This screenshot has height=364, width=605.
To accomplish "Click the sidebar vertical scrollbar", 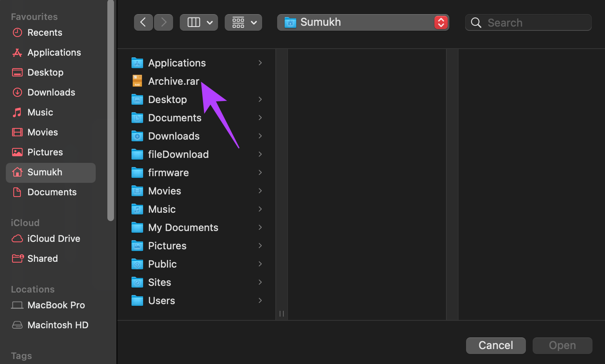I will pyautogui.click(x=111, y=110).
